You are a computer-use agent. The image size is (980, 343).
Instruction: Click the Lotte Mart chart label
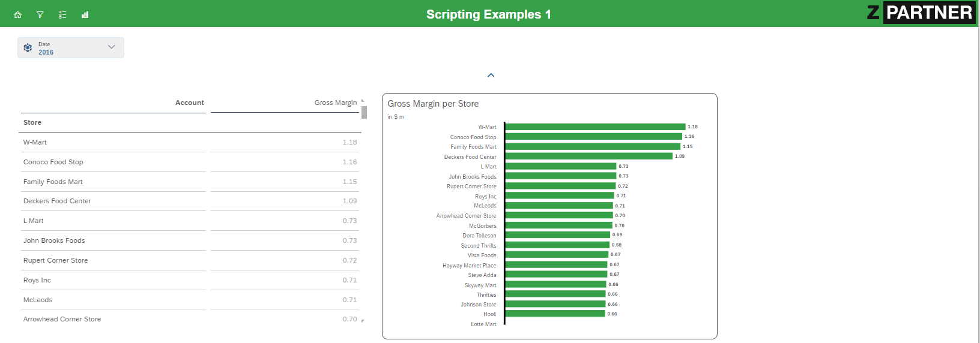tap(483, 324)
